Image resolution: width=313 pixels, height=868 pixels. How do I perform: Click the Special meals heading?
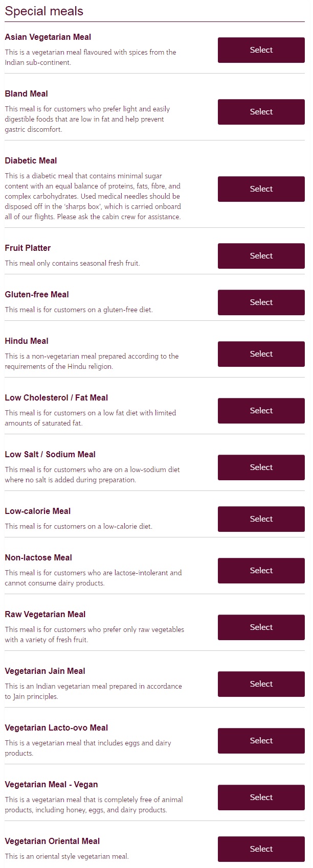[44, 11]
